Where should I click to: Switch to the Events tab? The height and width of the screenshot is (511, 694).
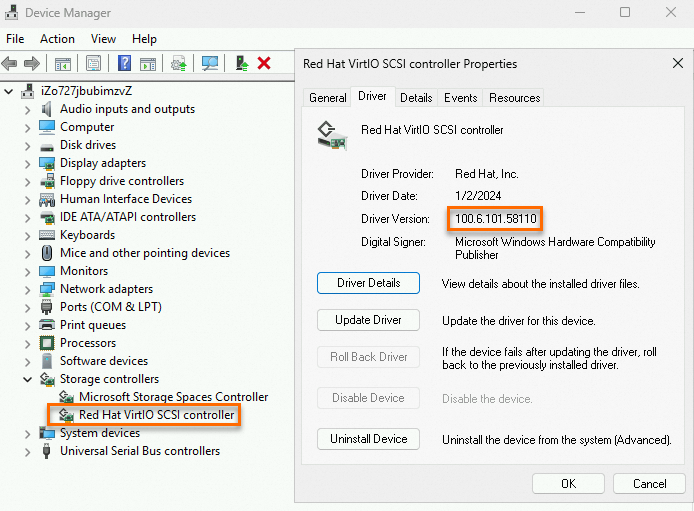pos(460,98)
